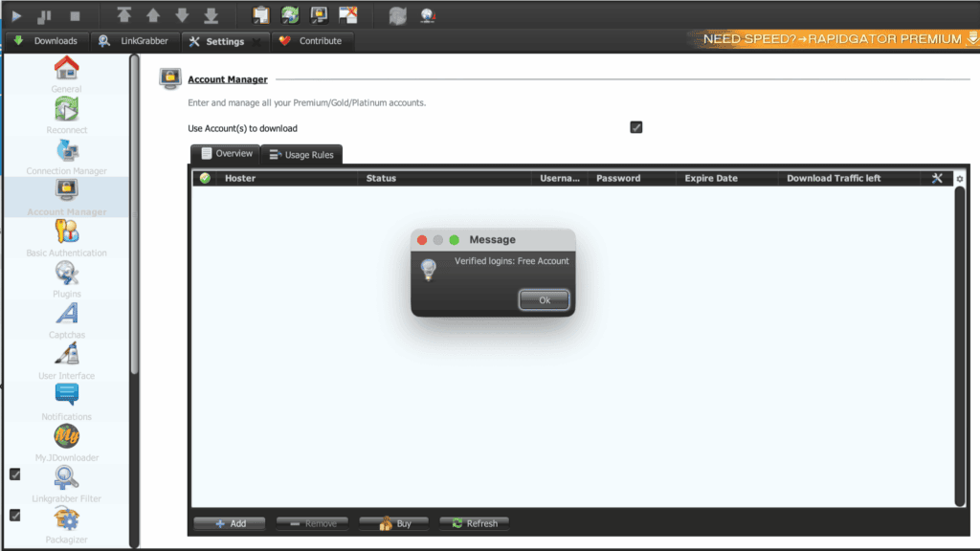Screen dimensions: 980x551
Task: Click the accounts table vertical scrollbar
Action: click(959, 346)
